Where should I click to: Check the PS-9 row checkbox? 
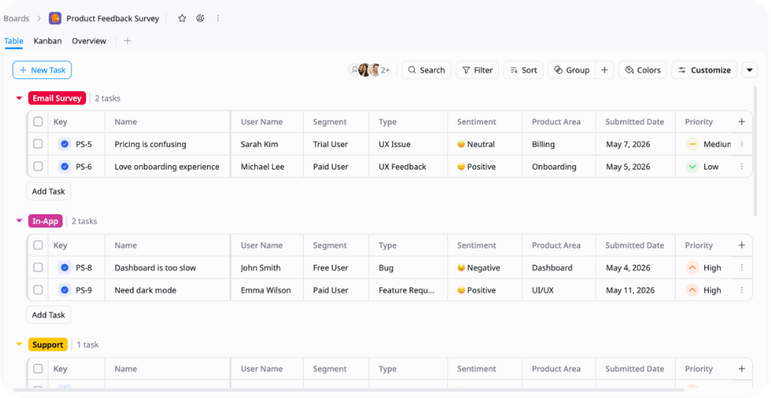[x=38, y=290]
